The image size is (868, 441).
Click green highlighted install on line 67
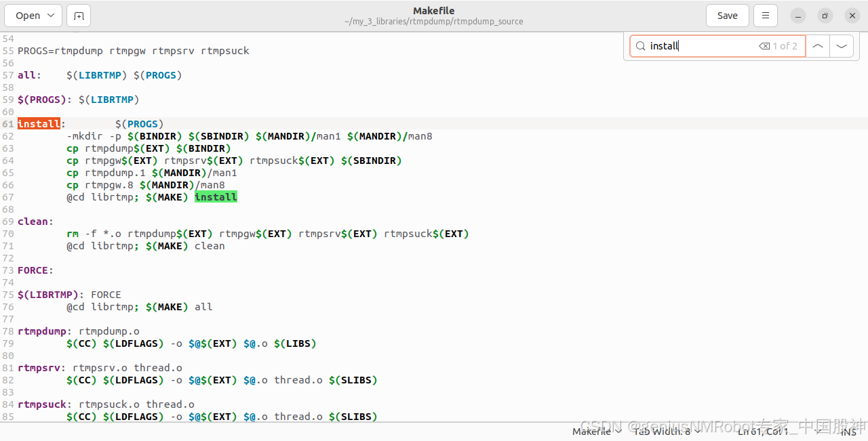[x=216, y=197]
